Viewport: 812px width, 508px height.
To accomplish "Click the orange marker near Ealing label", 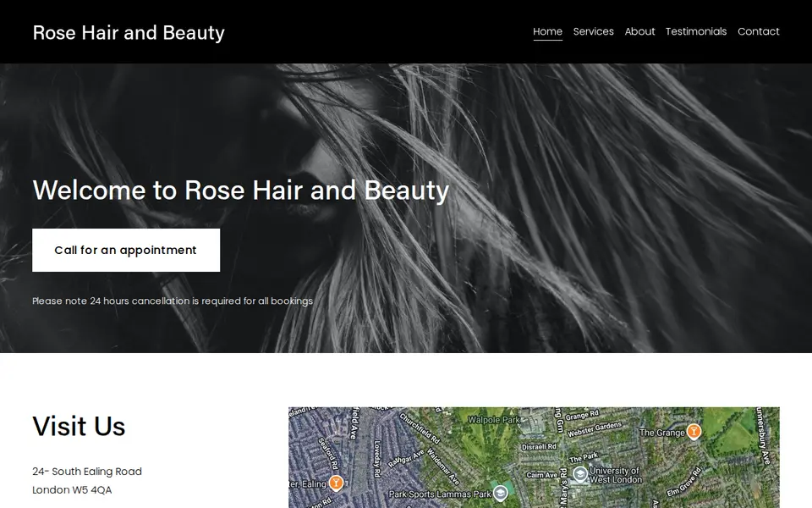I will (x=336, y=483).
